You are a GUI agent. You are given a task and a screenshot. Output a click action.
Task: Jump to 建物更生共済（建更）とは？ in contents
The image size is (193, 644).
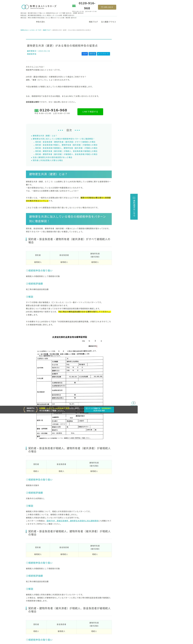45,136
